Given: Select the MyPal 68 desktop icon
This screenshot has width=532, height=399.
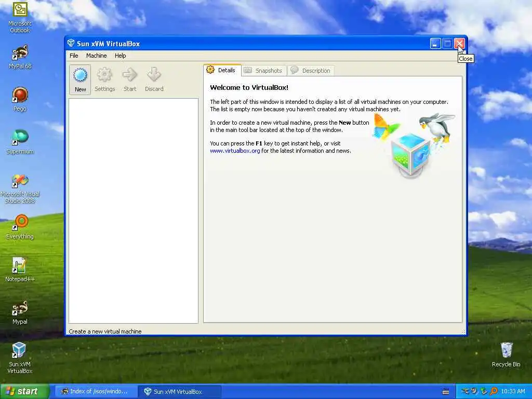Looking at the screenshot, I should pyautogui.click(x=20, y=57).
